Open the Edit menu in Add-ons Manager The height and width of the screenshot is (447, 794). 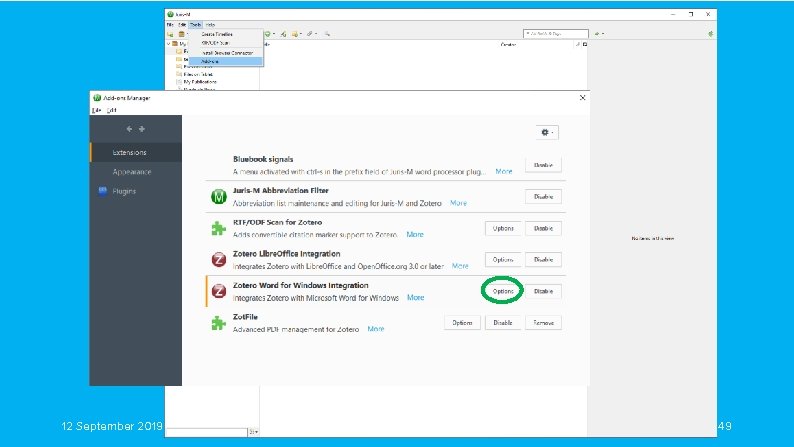(112, 110)
